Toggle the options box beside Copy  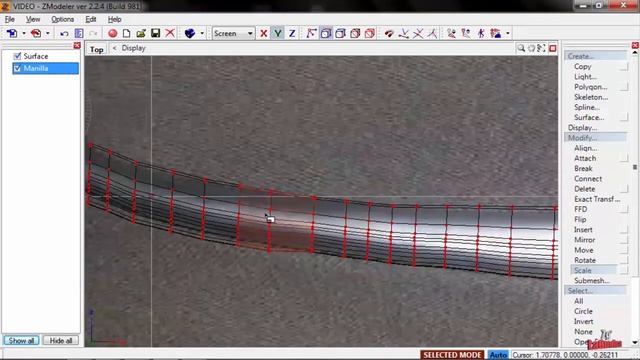click(624, 67)
